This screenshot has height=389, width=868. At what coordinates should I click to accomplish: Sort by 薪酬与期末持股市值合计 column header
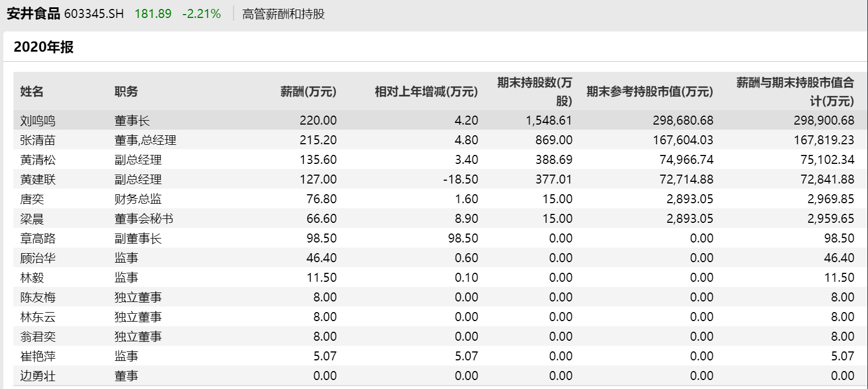(795, 91)
